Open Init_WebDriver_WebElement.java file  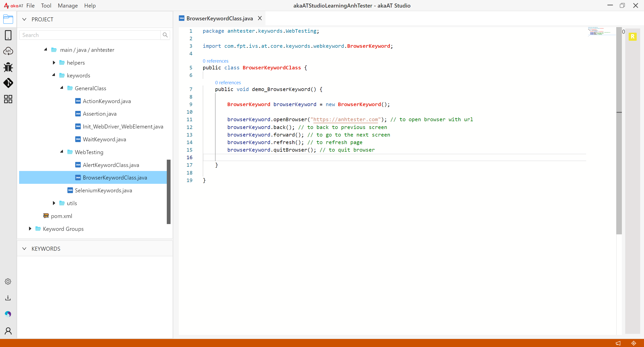point(123,126)
